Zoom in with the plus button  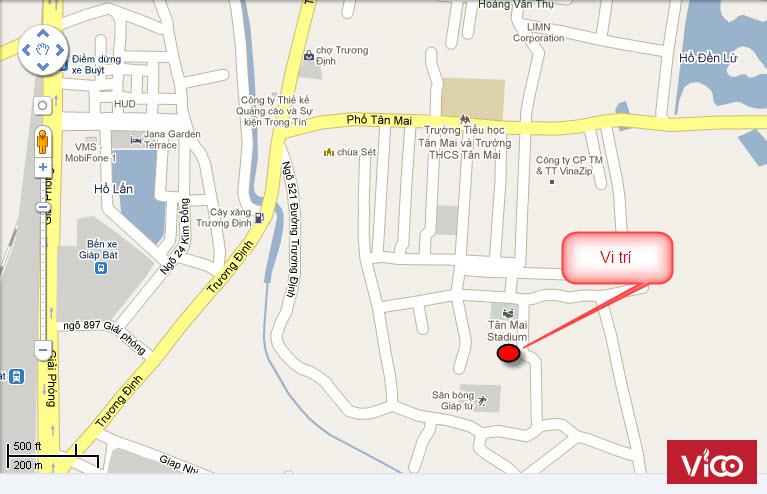43,167
